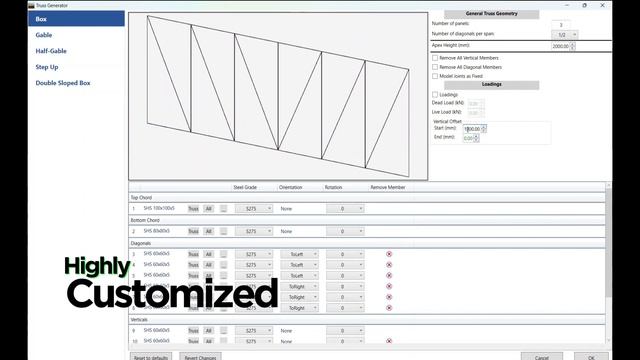Click the Vertical Offset End field

point(468,138)
